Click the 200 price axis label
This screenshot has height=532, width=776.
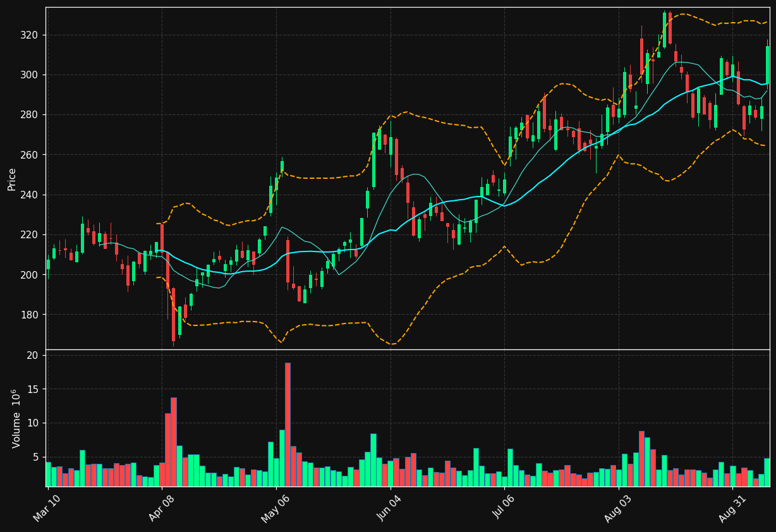(30, 275)
